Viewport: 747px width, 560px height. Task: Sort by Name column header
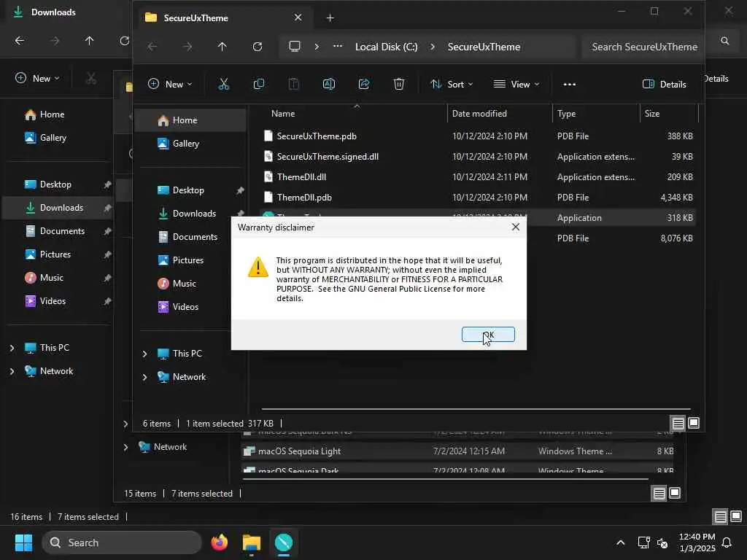tap(283, 114)
